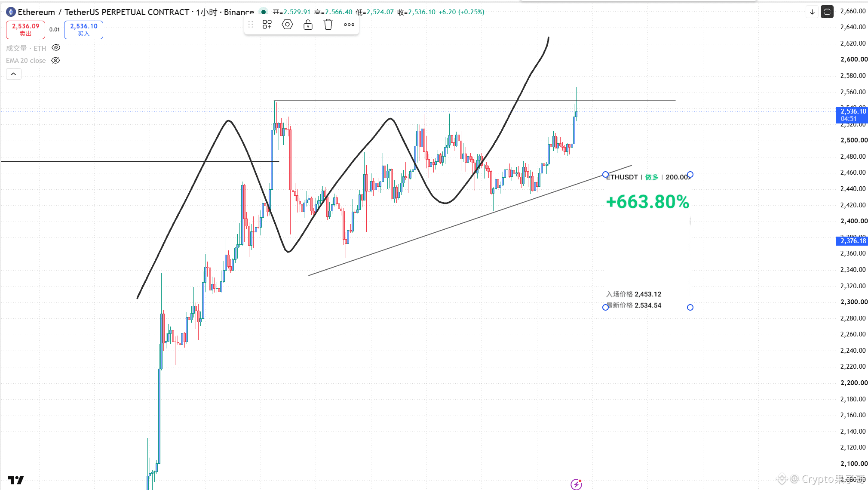Lock the selected drawing
Screen dimensions: 868x490
click(x=308, y=25)
